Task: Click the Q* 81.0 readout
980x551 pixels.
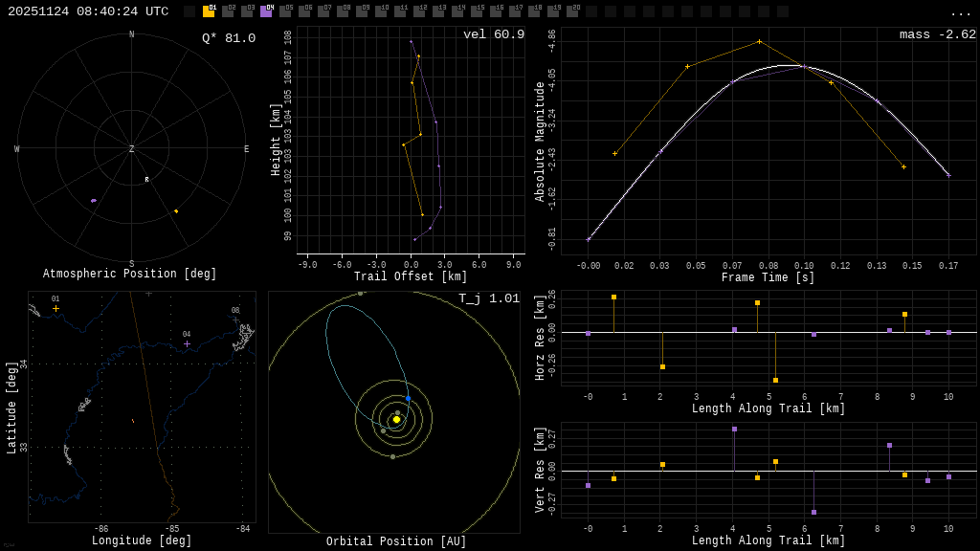Action: (229, 38)
